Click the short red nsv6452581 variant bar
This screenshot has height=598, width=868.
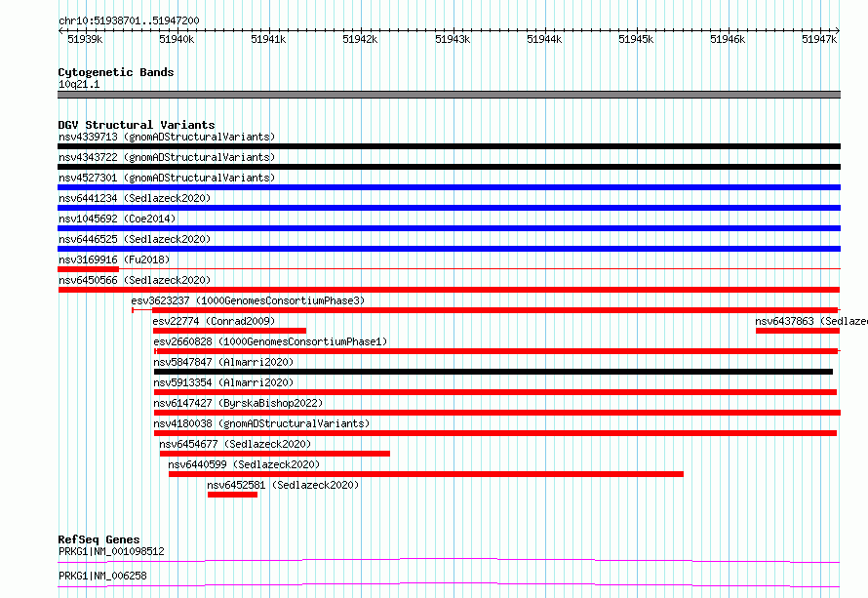point(232,495)
